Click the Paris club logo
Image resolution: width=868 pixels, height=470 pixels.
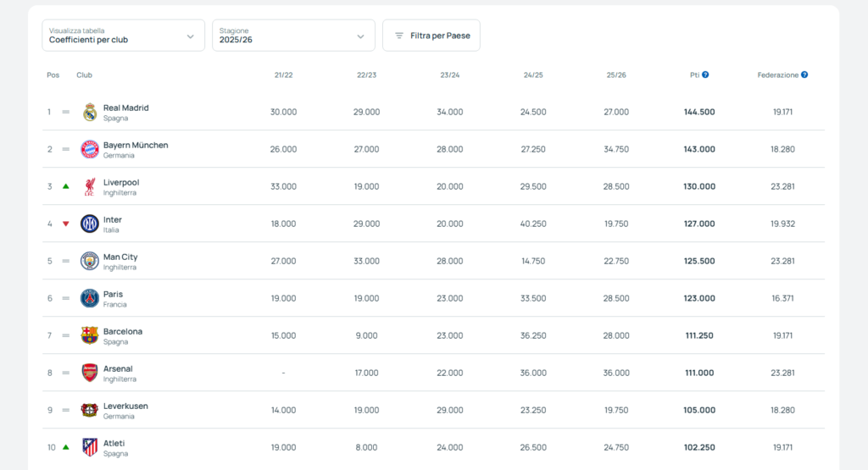tap(90, 299)
